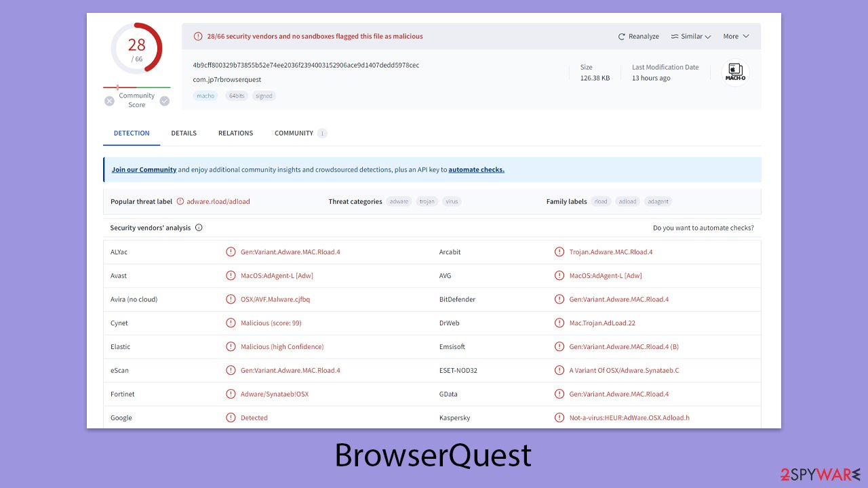Open the info icon next to Security vendors' analysis

(x=198, y=228)
